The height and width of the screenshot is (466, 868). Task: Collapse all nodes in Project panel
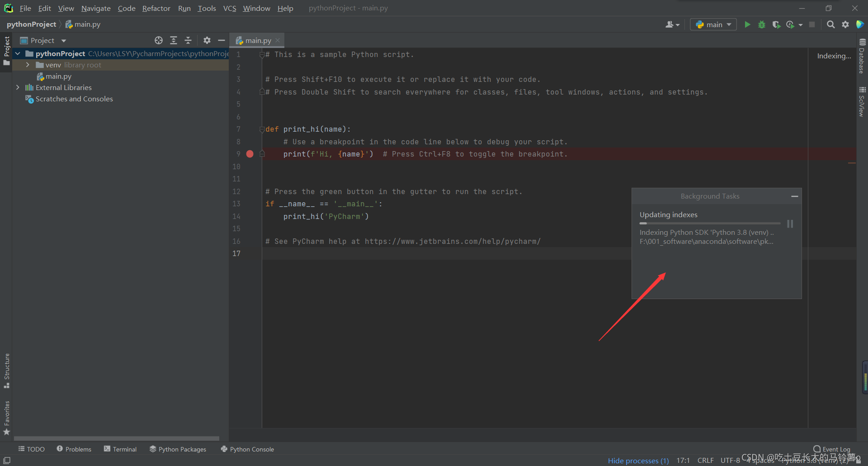(x=188, y=40)
